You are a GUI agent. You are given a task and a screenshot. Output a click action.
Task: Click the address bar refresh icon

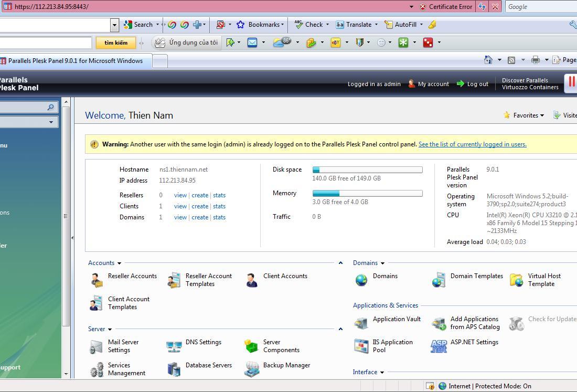point(482,7)
